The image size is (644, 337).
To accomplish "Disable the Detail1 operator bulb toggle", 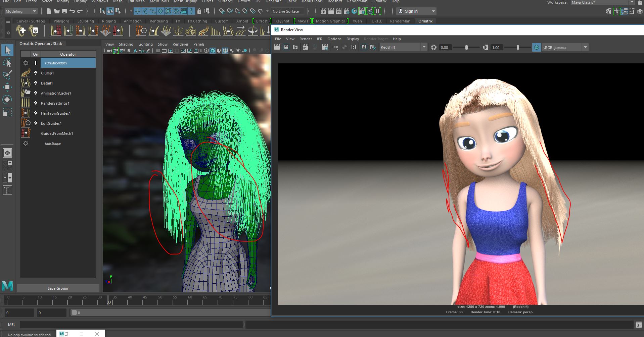I will pyautogui.click(x=36, y=83).
